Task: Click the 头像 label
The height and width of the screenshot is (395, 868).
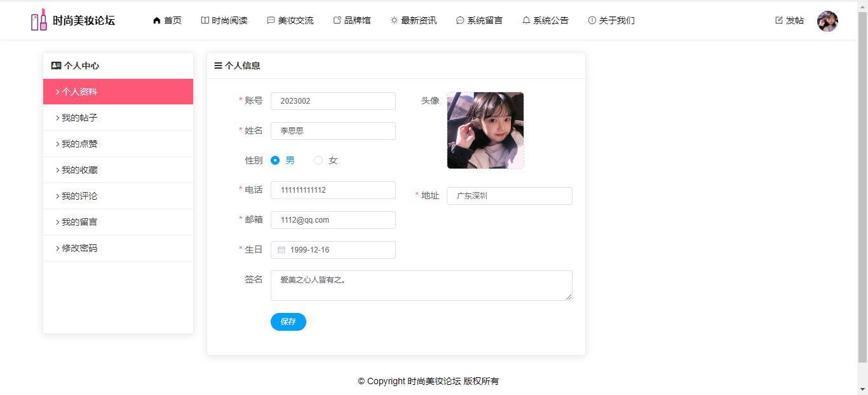Action: [x=430, y=100]
